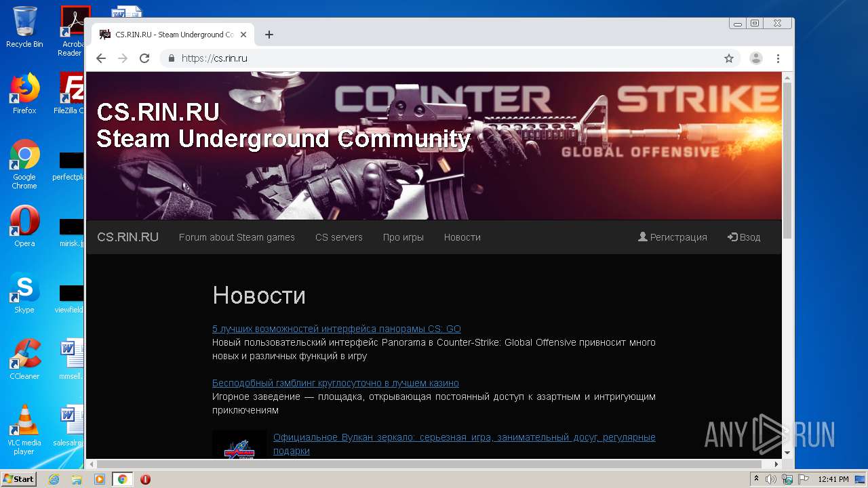The image size is (868, 488).
Task: Open a new tab with the plus button
Action: (x=269, y=35)
